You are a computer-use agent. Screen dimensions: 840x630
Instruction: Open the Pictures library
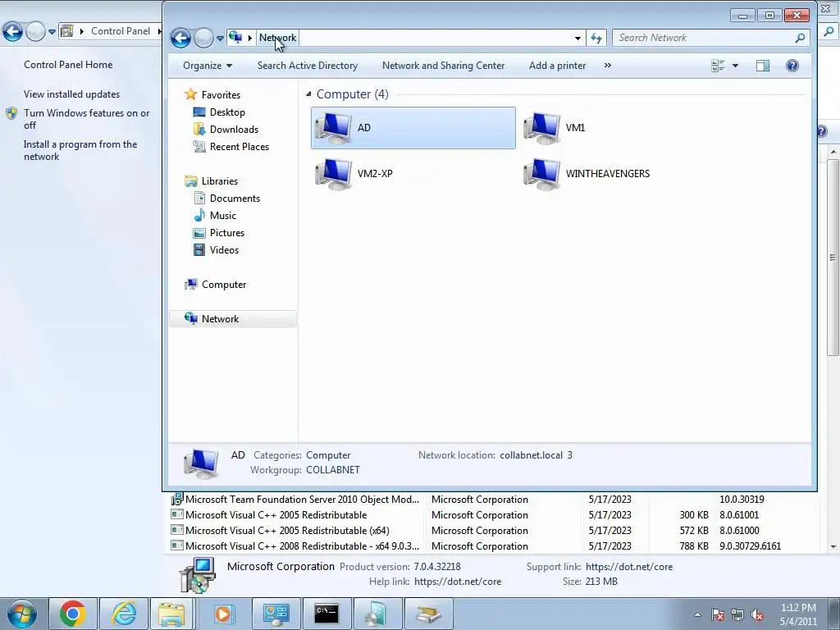(x=226, y=232)
